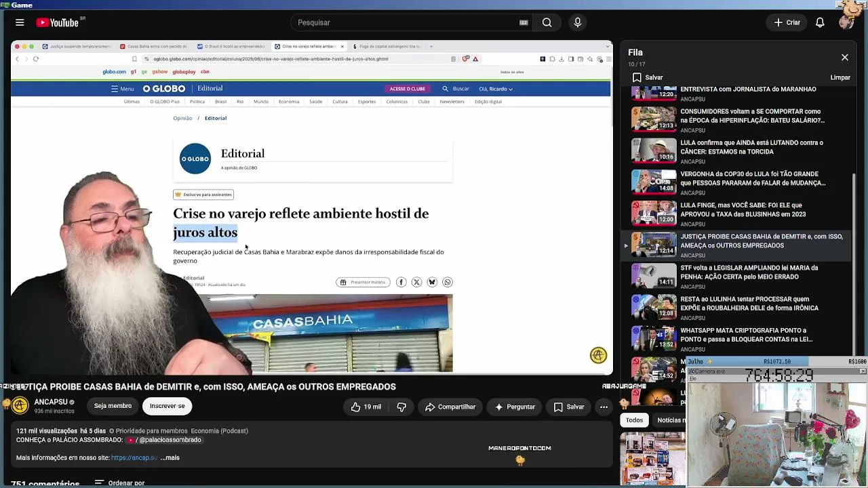Focus the Pesquisar search field

pyautogui.click(x=407, y=22)
